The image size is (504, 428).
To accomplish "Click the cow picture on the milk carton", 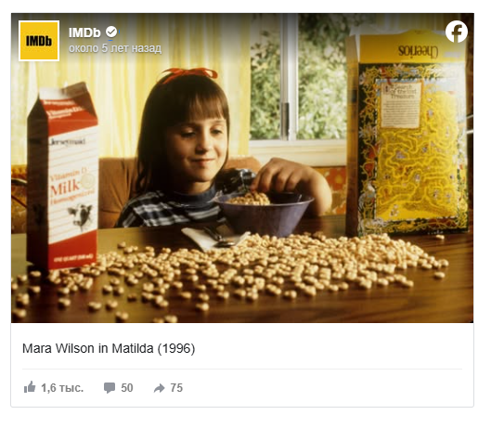I will 81,215.
